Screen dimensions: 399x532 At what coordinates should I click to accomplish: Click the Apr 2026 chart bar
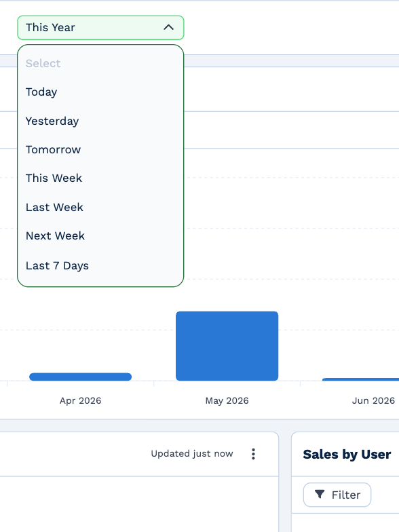(x=80, y=377)
